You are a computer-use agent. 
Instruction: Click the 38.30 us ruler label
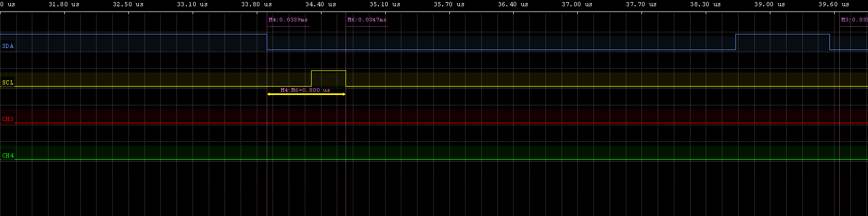pos(705,4)
